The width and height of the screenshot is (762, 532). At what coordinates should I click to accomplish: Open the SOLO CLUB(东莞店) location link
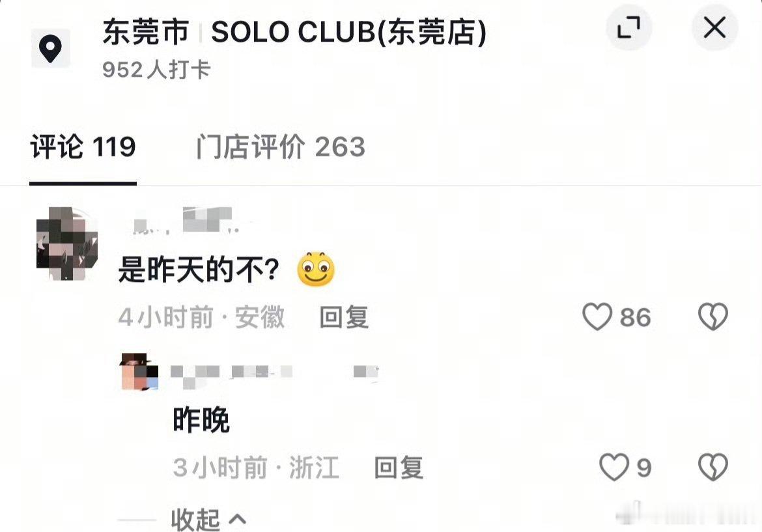coord(348,32)
